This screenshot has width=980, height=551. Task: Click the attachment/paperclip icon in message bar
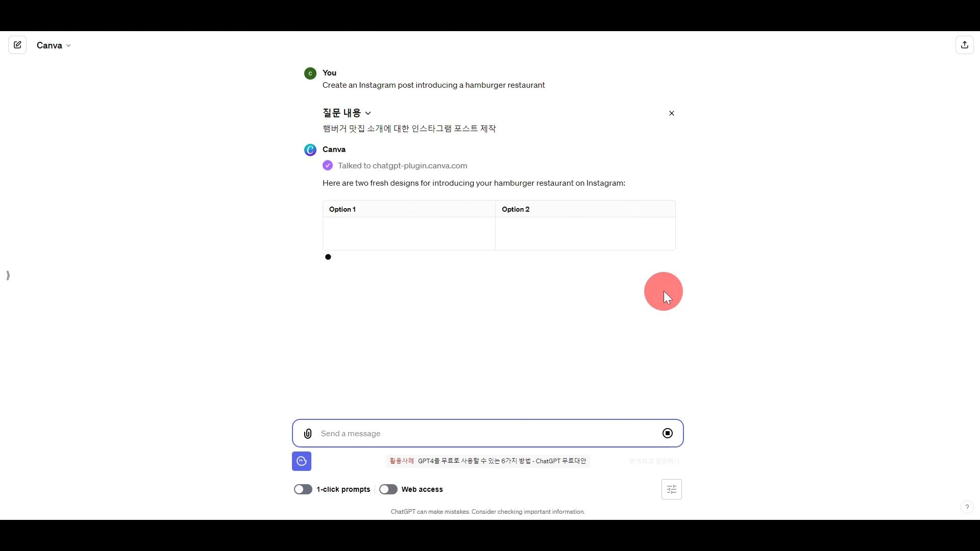point(308,433)
